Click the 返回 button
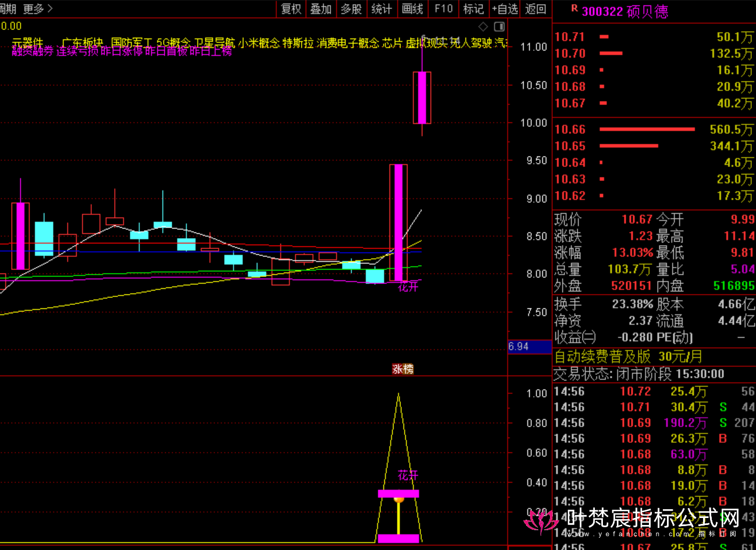Viewport: 756px width, 550px height. click(x=535, y=9)
